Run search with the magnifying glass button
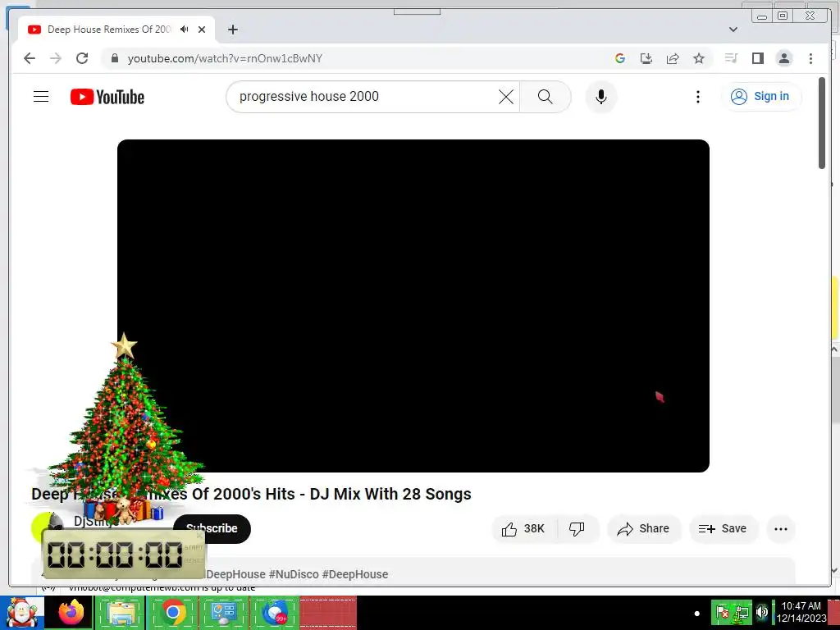840x630 pixels. 545,97
